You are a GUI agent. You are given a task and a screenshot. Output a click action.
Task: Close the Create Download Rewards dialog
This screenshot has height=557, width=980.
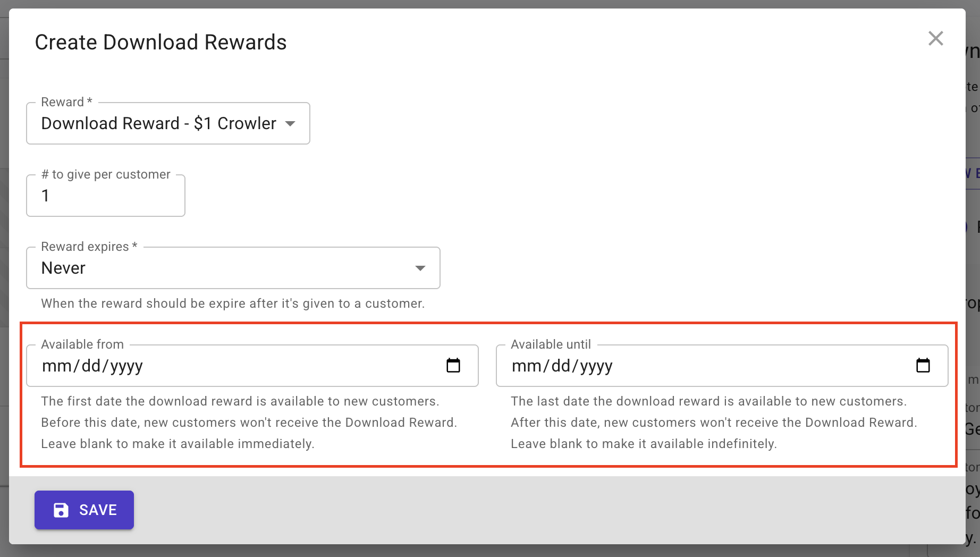coord(935,38)
